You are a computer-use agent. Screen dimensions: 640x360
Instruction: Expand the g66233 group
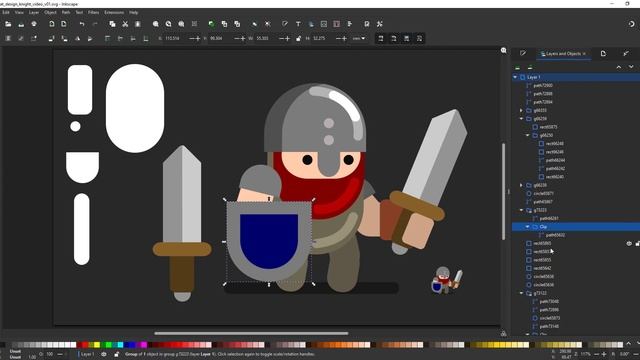pyautogui.click(x=521, y=111)
